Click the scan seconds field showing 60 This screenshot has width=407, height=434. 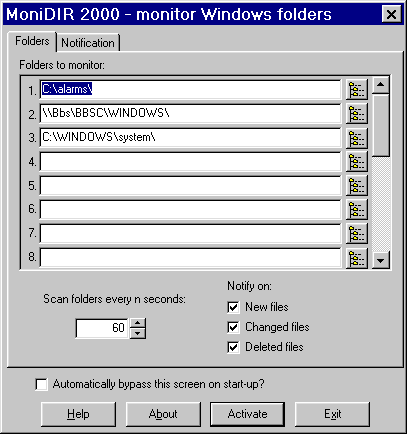102,328
